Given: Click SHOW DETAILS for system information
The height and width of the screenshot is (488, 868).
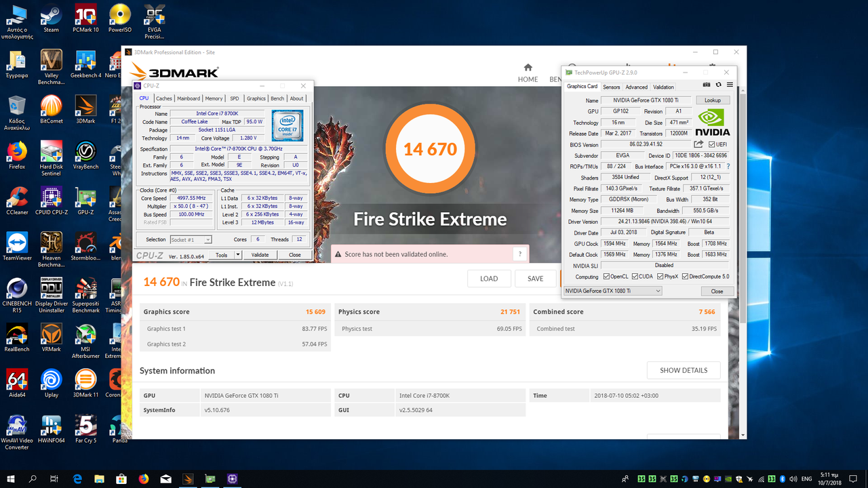Looking at the screenshot, I should coord(684,370).
